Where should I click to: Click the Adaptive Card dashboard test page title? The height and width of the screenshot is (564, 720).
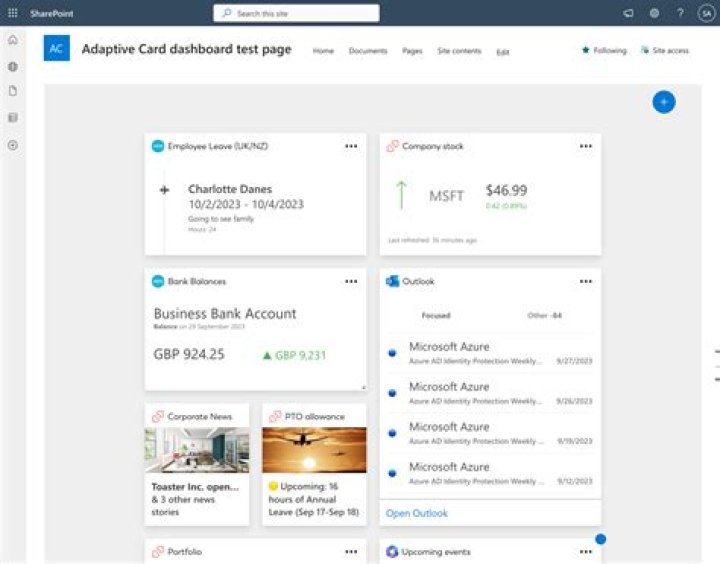(x=186, y=49)
